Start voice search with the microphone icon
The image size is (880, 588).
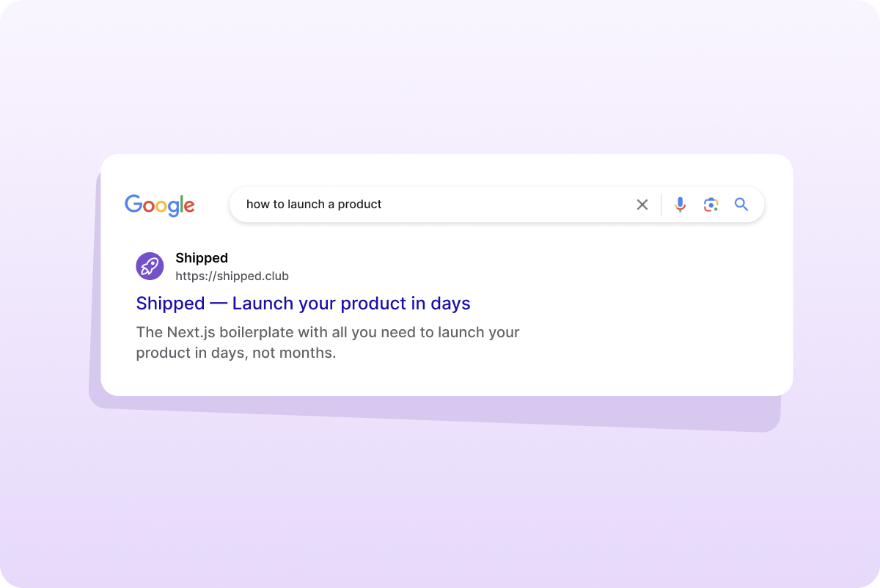tap(681, 205)
